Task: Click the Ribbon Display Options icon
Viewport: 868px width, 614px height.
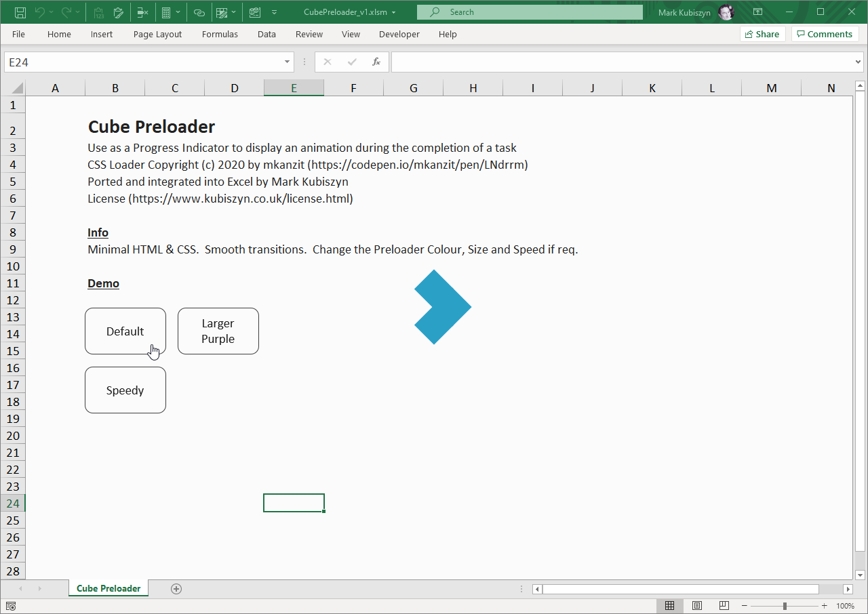Action: coord(758,12)
